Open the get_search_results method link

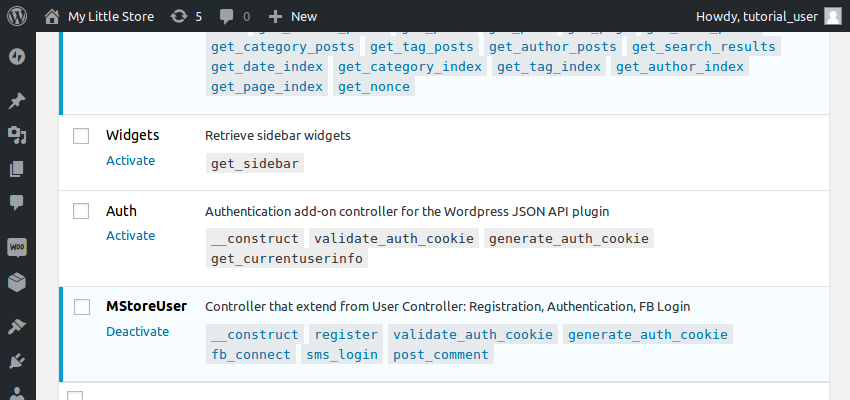704,47
